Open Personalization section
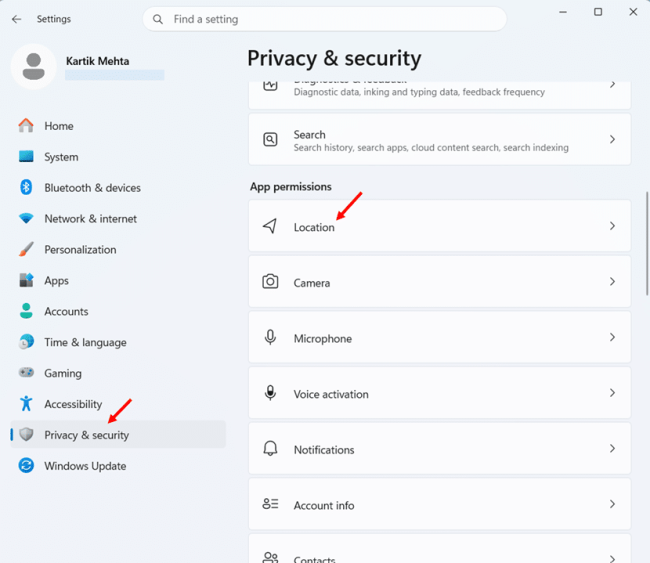 118,249
